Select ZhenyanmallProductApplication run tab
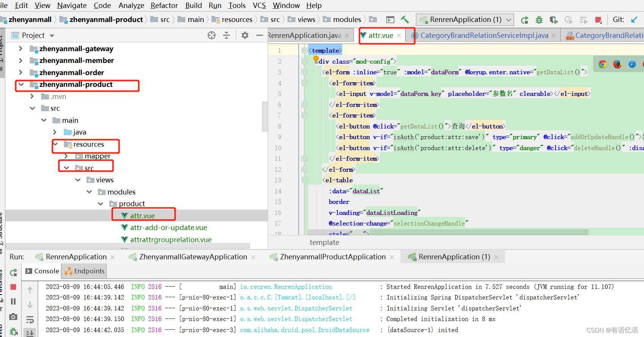Screen dimensions: 644x337 (333, 257)
